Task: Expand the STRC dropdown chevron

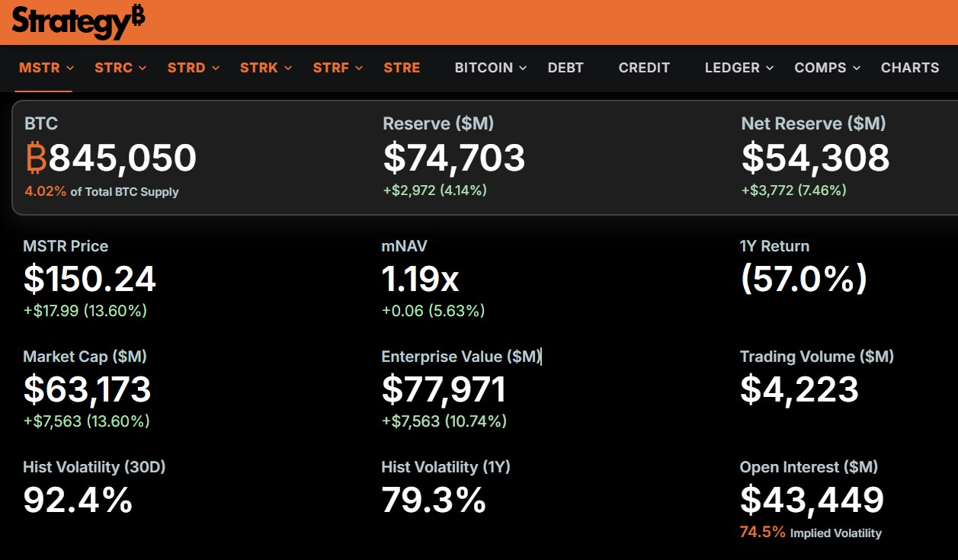Action: click(143, 68)
